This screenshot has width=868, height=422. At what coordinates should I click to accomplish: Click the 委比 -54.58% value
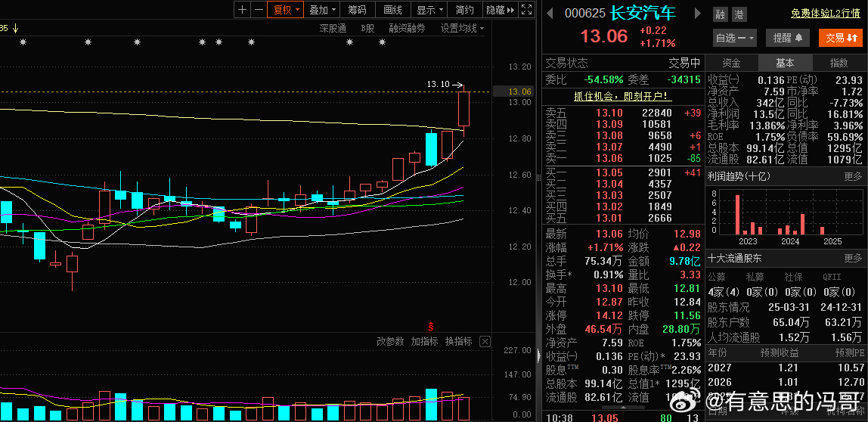point(603,80)
